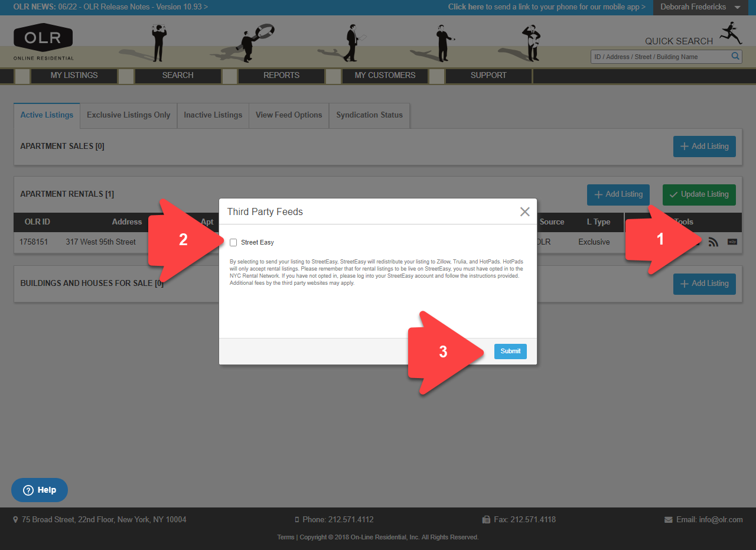Sort by the Source column header
This screenshot has width=756, height=550.
(552, 222)
